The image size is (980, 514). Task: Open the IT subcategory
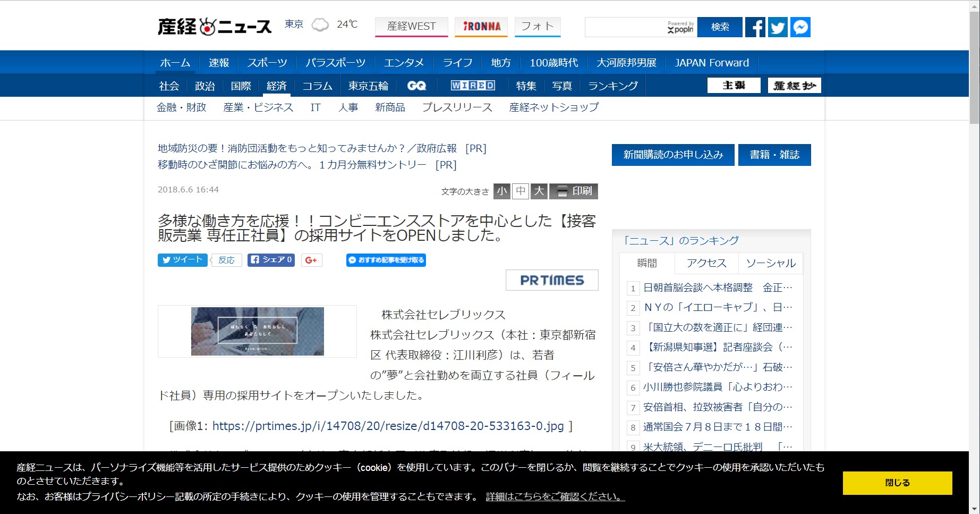(x=316, y=107)
